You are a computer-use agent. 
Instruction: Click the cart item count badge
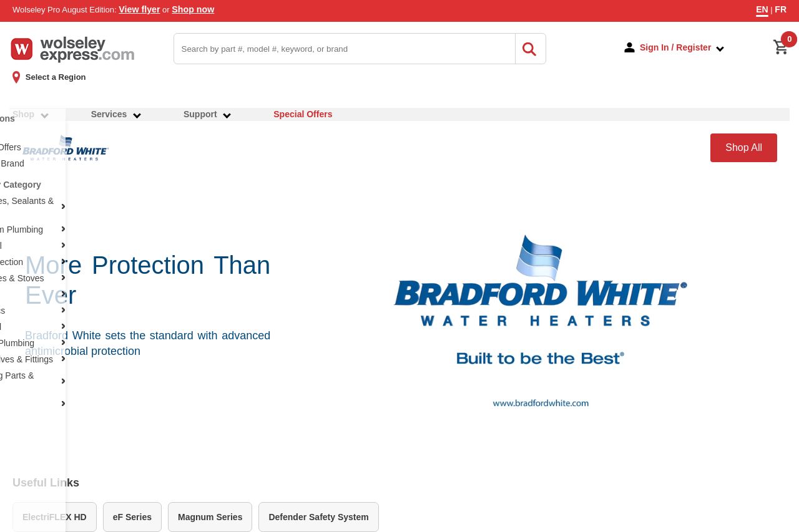coord(789,39)
